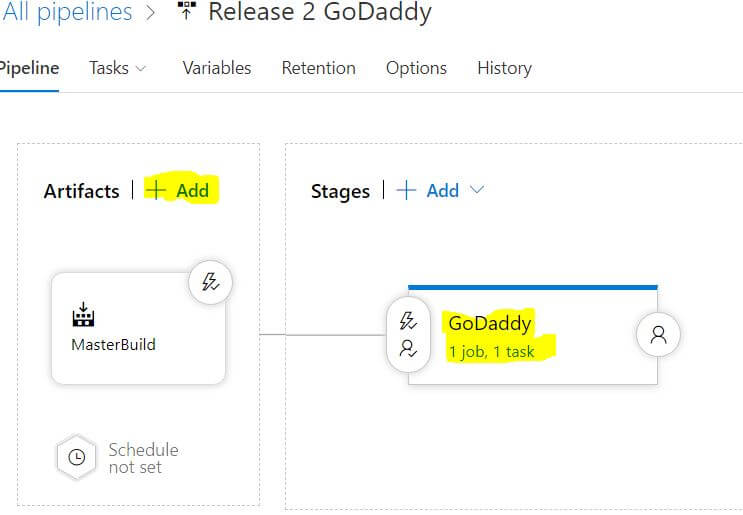Select the GoDaddy stage name
This screenshot has height=515, width=743.
pos(489,323)
